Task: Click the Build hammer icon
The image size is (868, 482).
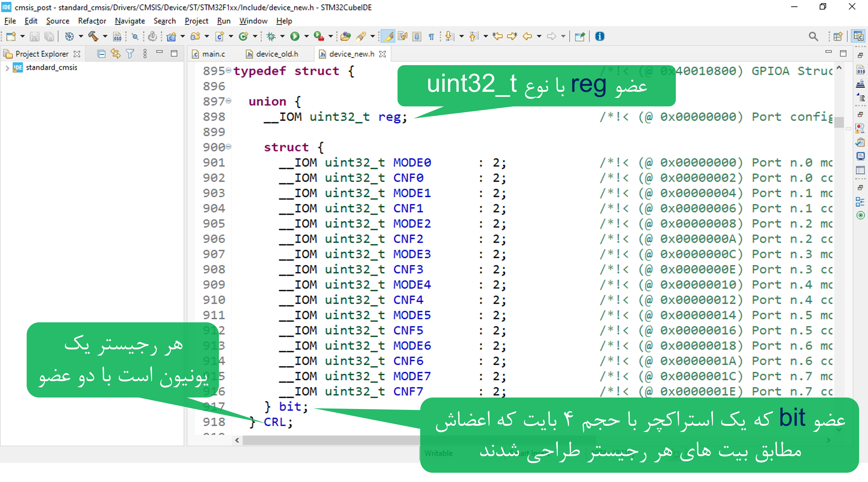Action: [x=93, y=36]
